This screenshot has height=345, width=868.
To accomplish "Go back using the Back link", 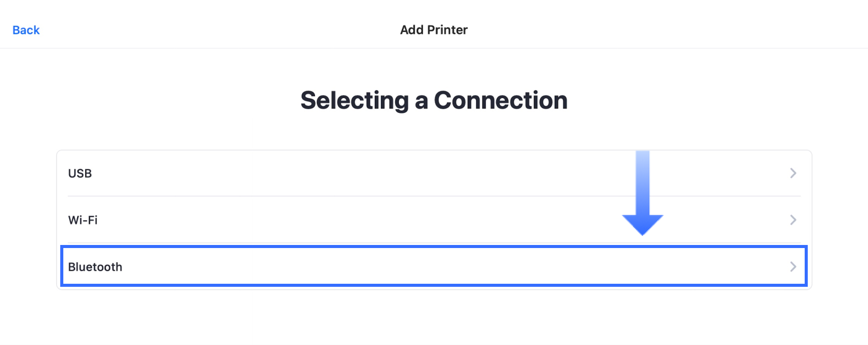I will pyautogui.click(x=26, y=30).
